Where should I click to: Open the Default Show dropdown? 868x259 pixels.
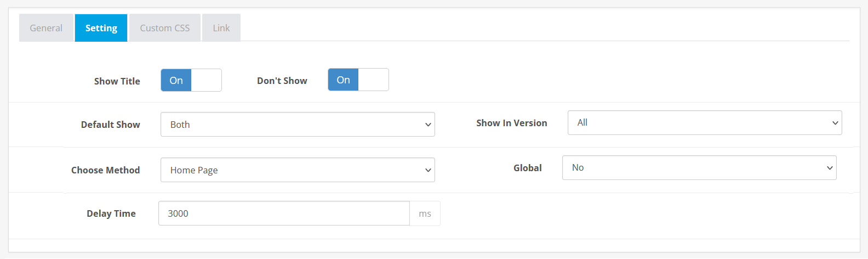(297, 125)
